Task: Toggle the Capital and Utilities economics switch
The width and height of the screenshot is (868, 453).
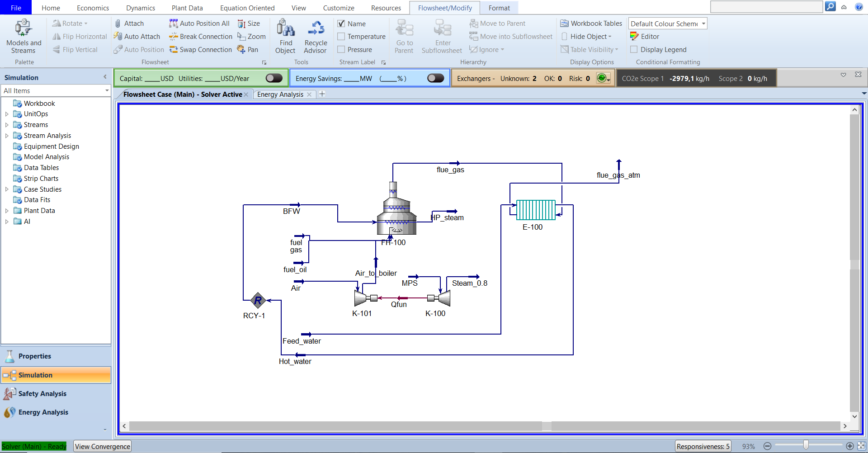Action: tap(274, 78)
